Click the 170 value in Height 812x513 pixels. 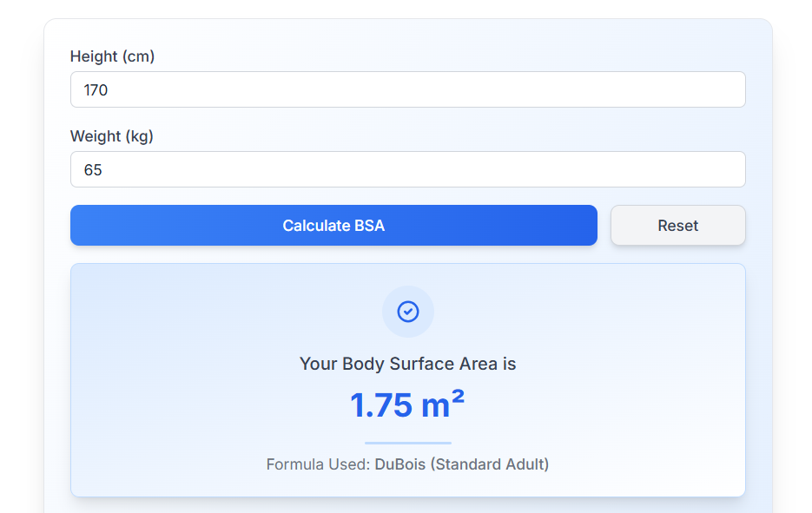coord(96,89)
